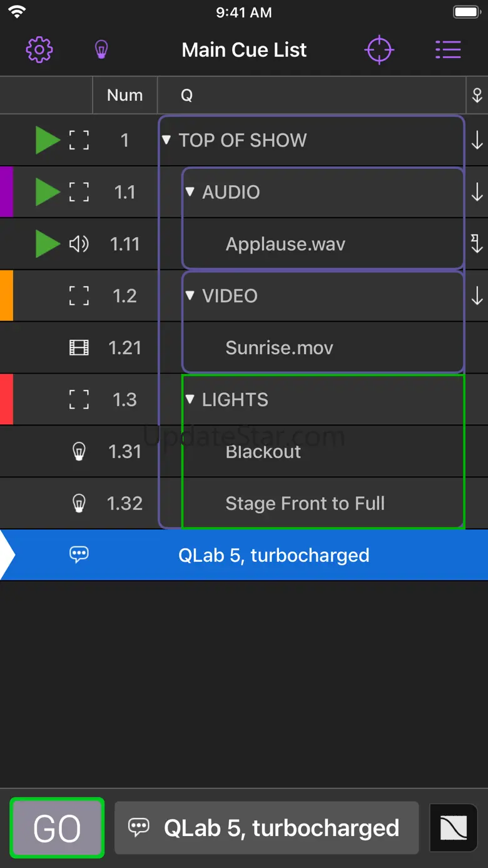Select the highlighted QLab 5, turbocharged memo cue
Viewport: 488px width, 868px height.
274,555
